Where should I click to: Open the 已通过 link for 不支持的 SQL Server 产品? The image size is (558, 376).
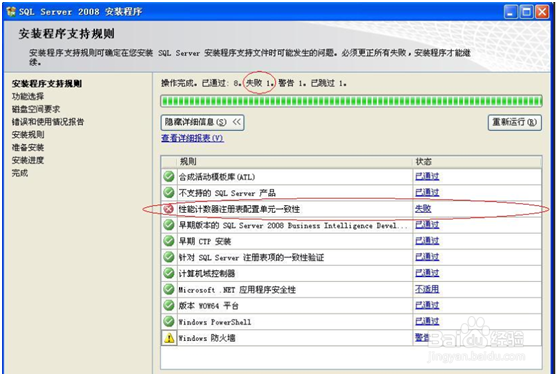point(427,192)
